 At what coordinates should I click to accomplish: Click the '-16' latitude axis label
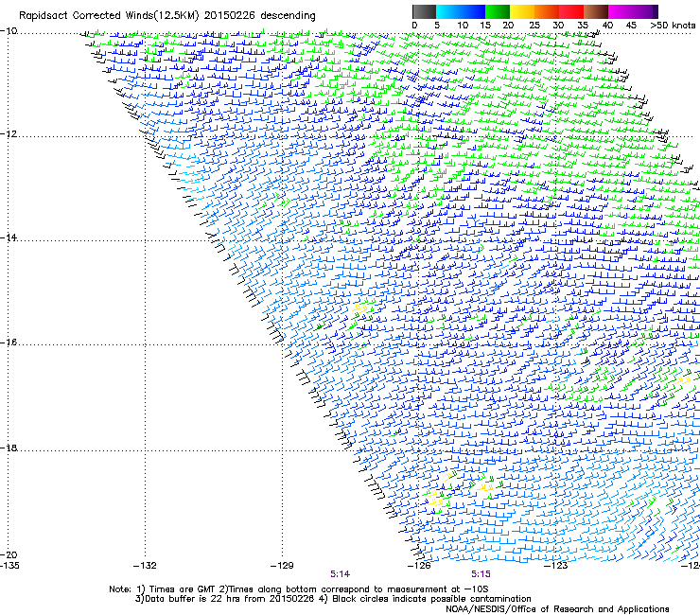click(9, 343)
